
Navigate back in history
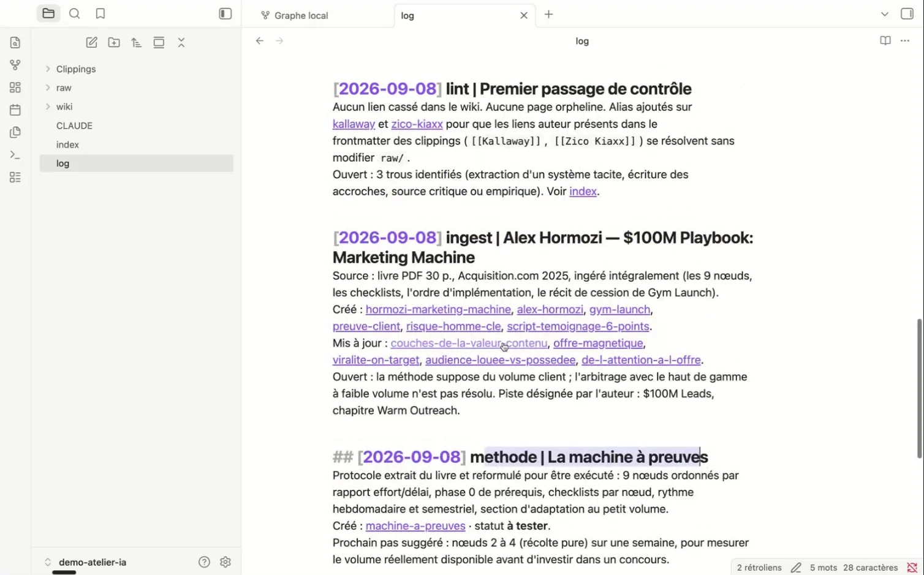(260, 41)
